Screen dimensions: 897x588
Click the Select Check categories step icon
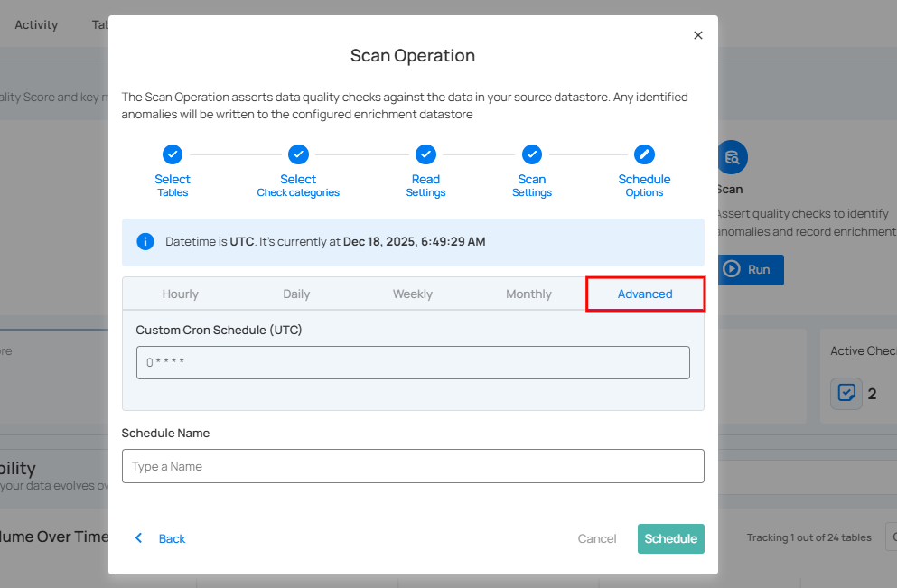pos(298,154)
